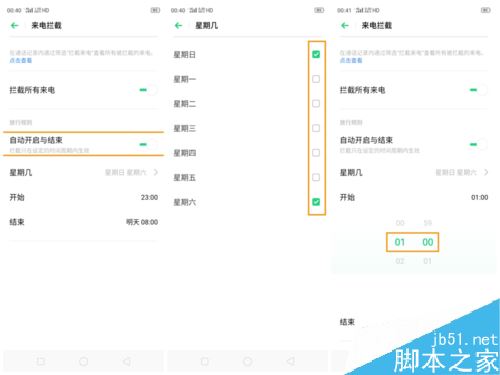Tap battery icon on middle screen status bar
Image resolution: width=500 pixels, height=375 pixels.
coord(319,10)
